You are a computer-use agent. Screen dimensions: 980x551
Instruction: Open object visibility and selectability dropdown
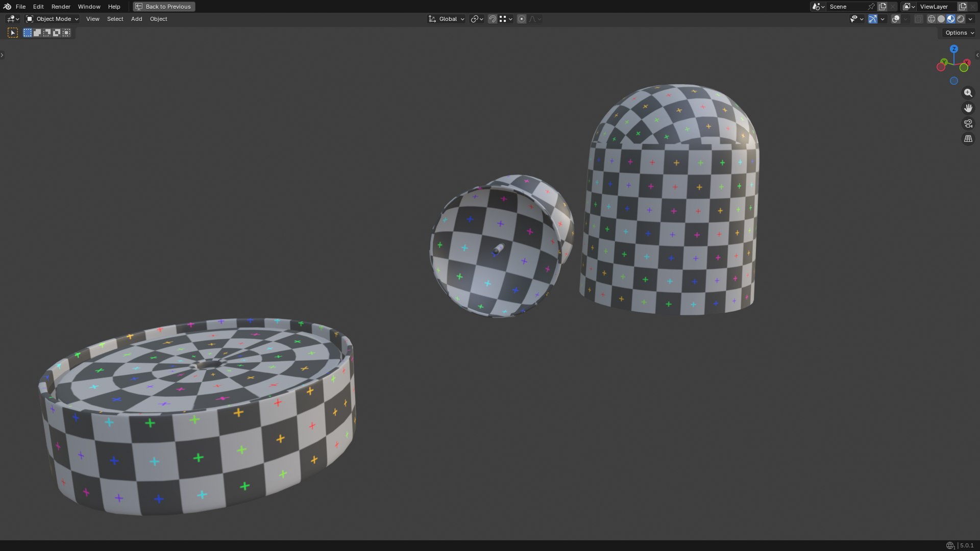tap(856, 19)
